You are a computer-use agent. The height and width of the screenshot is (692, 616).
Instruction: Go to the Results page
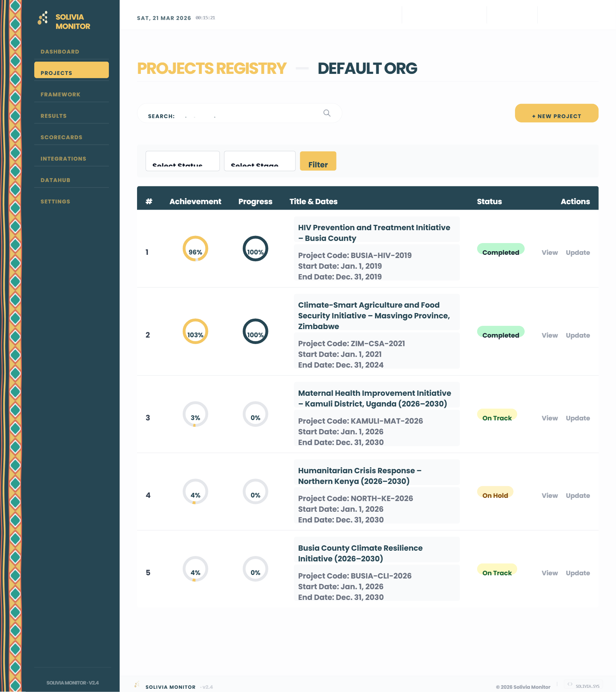click(54, 116)
